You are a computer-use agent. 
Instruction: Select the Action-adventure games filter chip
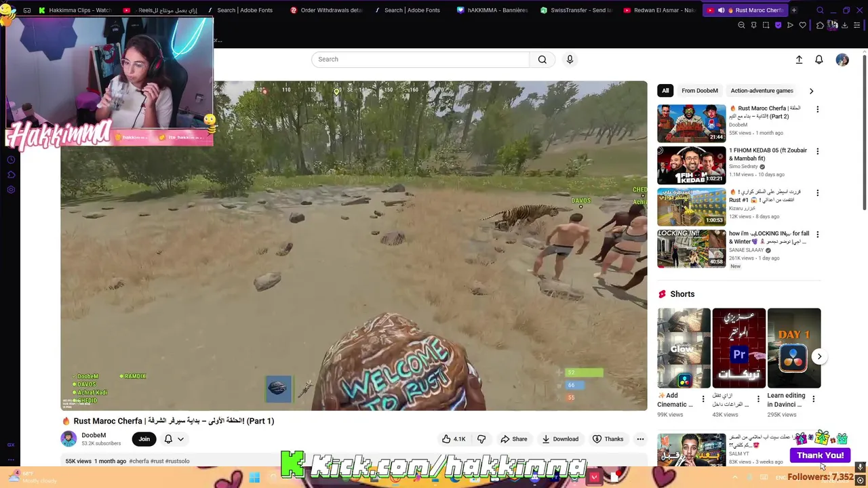tap(762, 91)
